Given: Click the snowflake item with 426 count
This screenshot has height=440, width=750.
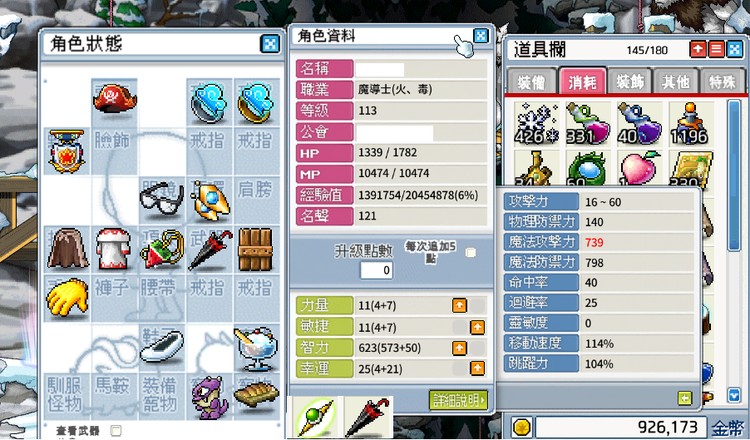Looking at the screenshot, I should point(537,123).
